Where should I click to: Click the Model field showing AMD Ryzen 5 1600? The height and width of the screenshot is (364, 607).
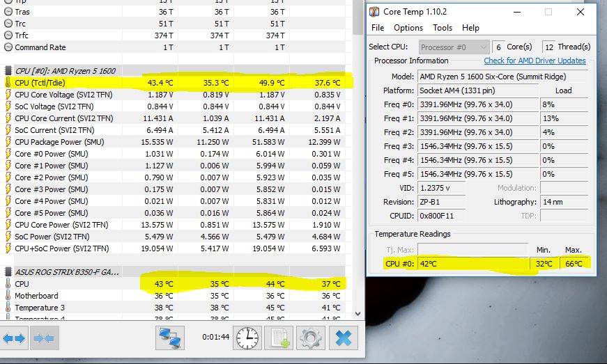coord(503,77)
